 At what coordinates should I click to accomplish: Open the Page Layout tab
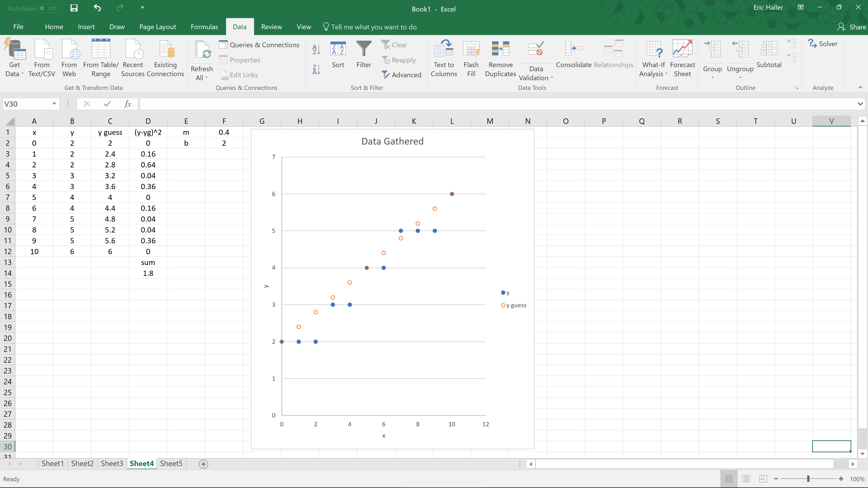(x=158, y=27)
